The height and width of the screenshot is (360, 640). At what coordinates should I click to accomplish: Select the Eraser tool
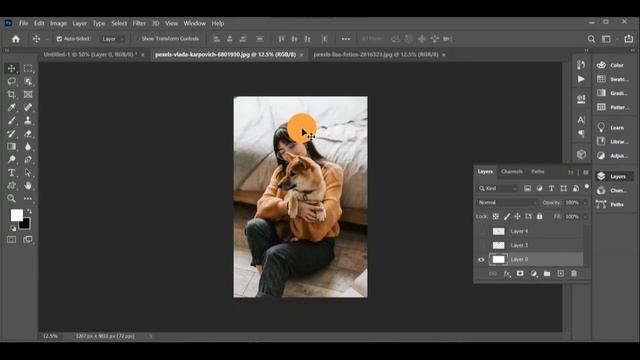(28, 133)
